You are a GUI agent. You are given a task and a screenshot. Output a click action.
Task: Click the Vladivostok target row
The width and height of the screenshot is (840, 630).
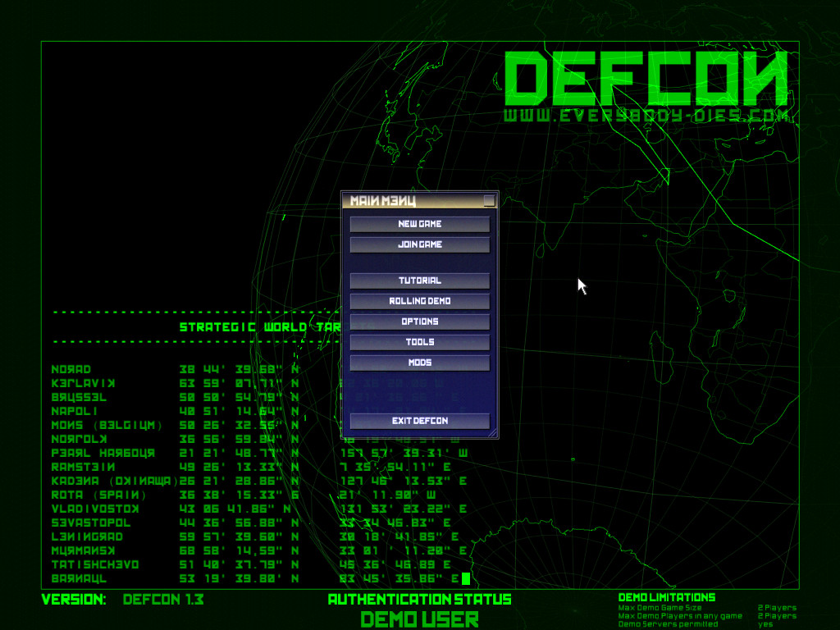click(258, 509)
